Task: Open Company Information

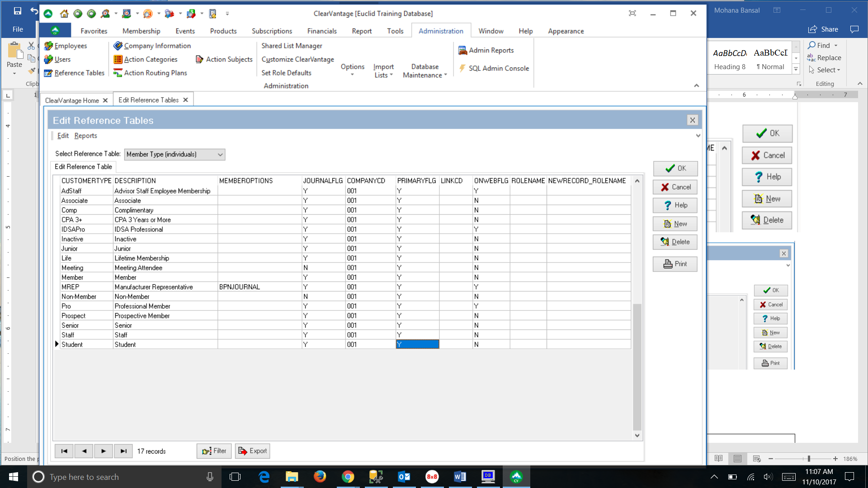Action: tap(152, 46)
